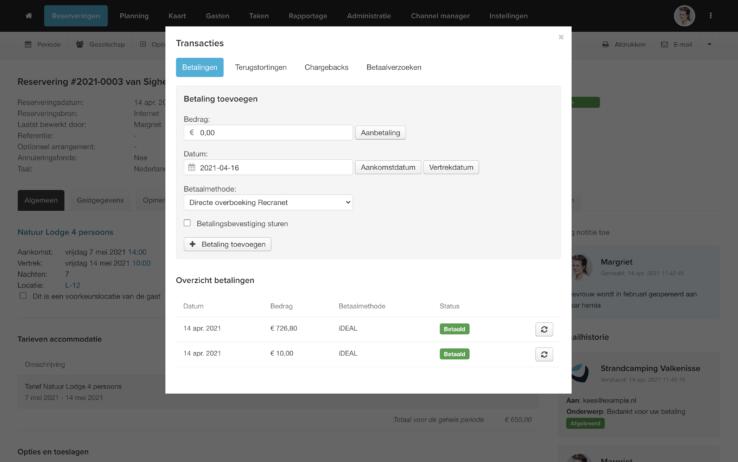Open the Gasten menu item

217,16
